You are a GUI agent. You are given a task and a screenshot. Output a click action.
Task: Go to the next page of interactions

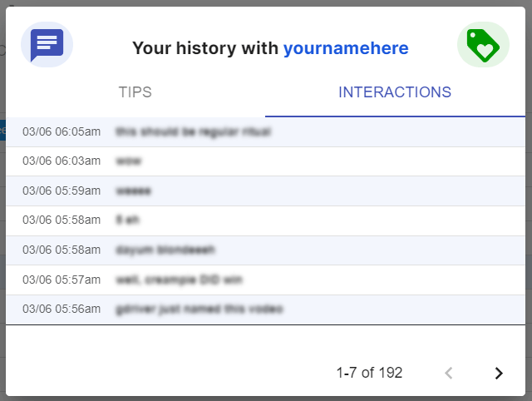pos(499,373)
